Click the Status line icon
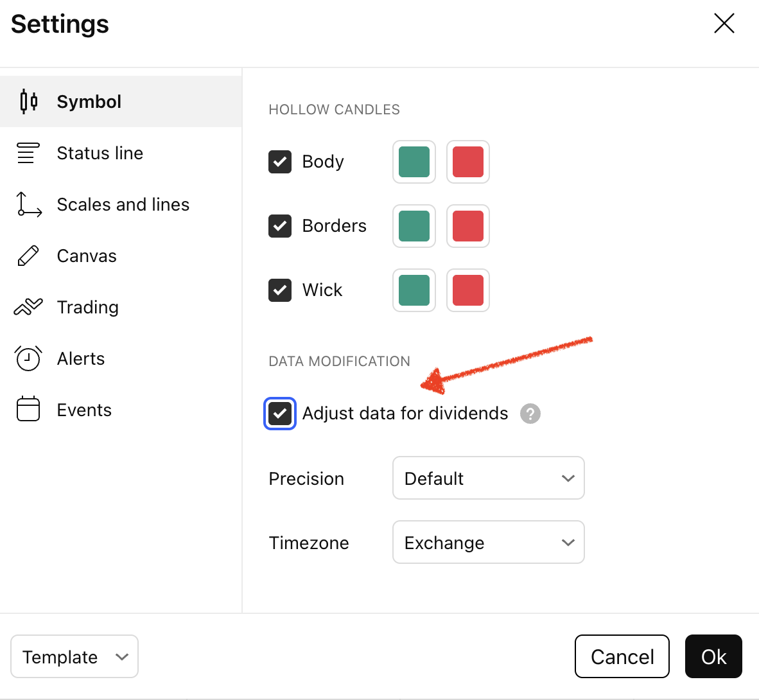 [28, 153]
